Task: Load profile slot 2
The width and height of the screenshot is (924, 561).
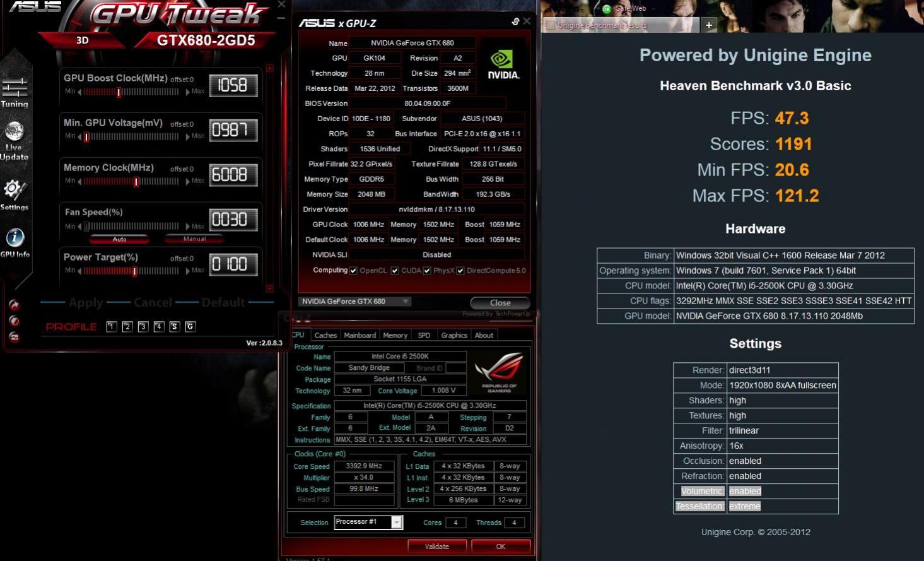Action: click(127, 326)
